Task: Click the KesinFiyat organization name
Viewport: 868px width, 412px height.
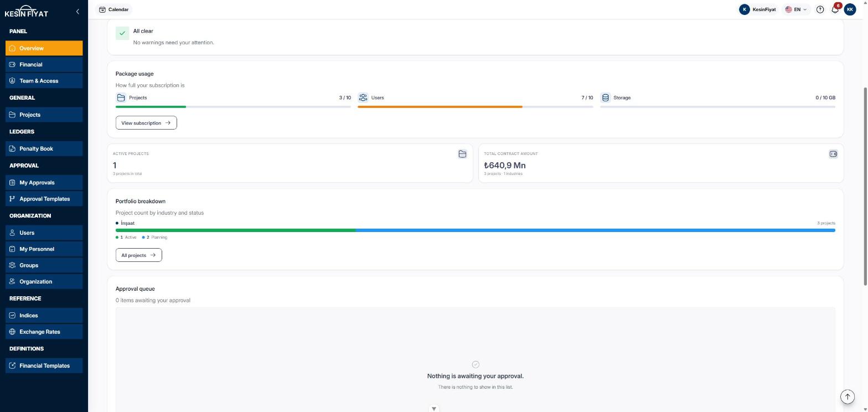Action: [x=764, y=9]
